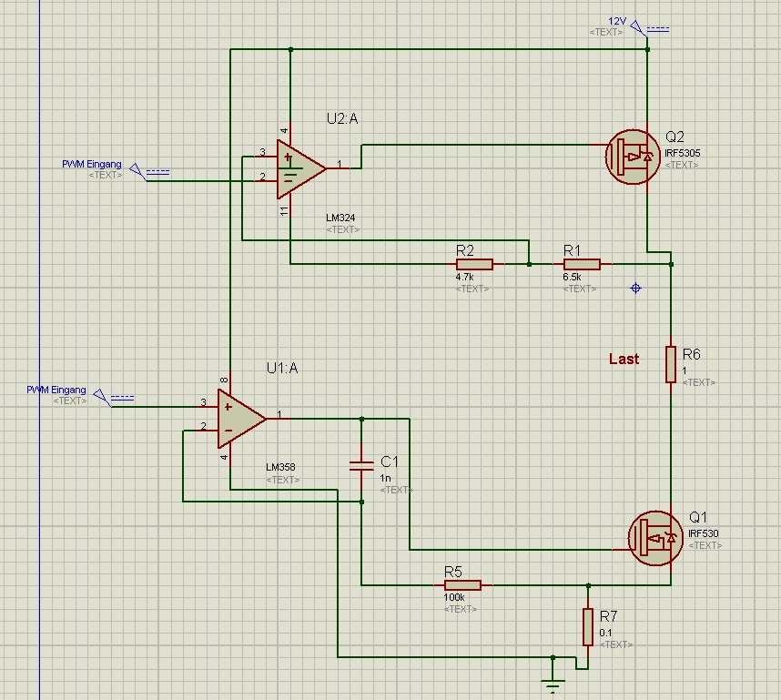Select load resistor R6 body
This screenshot has width=781, height=700.
(x=671, y=365)
